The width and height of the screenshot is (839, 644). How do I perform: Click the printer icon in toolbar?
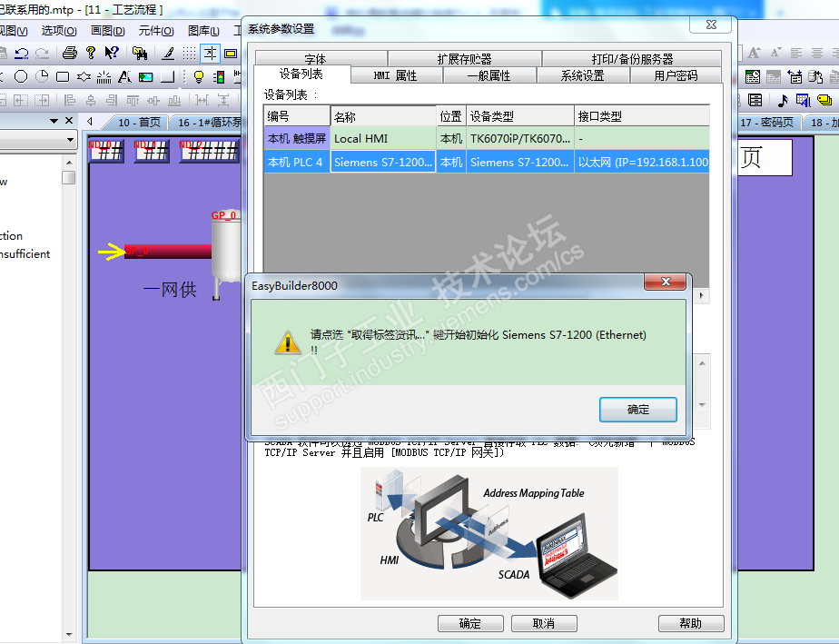(x=70, y=53)
